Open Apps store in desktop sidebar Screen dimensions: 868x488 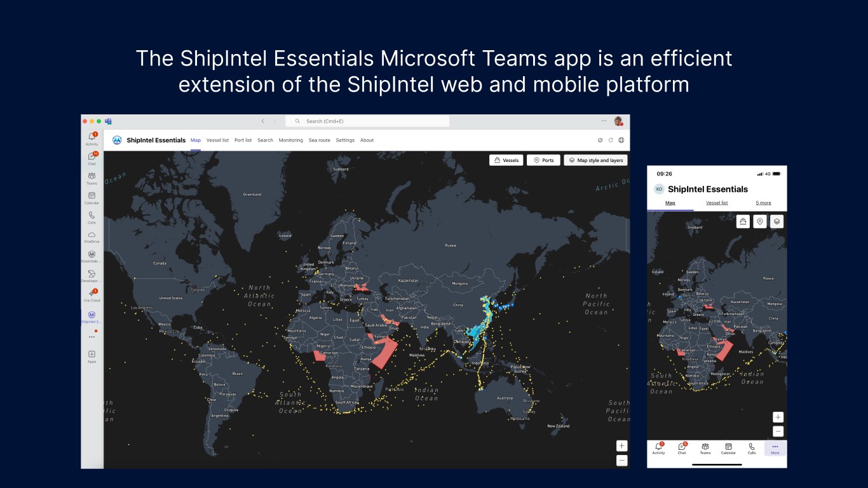92,356
